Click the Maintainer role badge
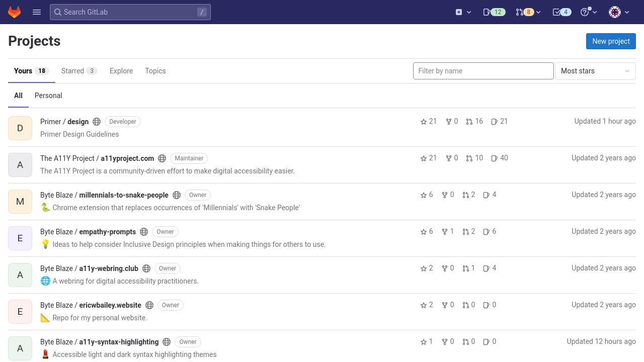 (x=189, y=158)
